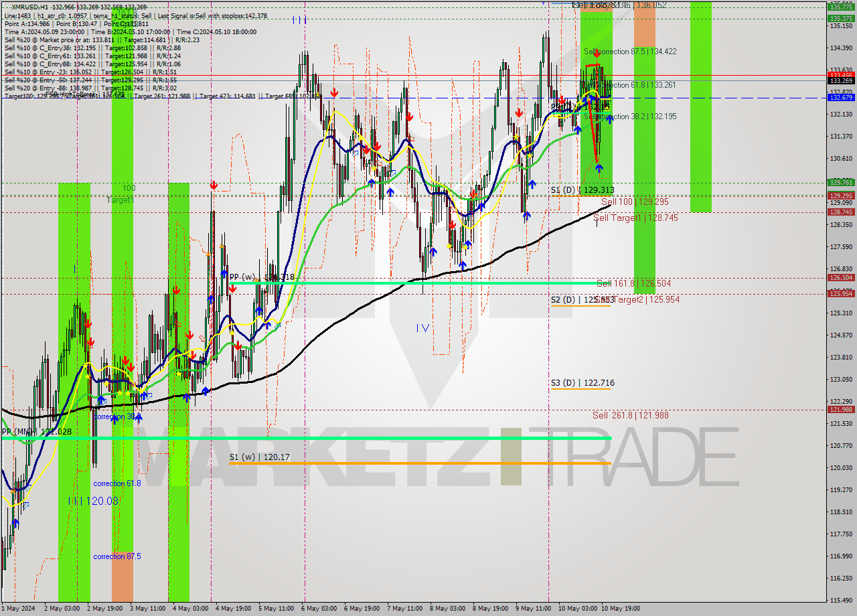Click the red 133.456 price tag
857x616 pixels.
pos(841,75)
